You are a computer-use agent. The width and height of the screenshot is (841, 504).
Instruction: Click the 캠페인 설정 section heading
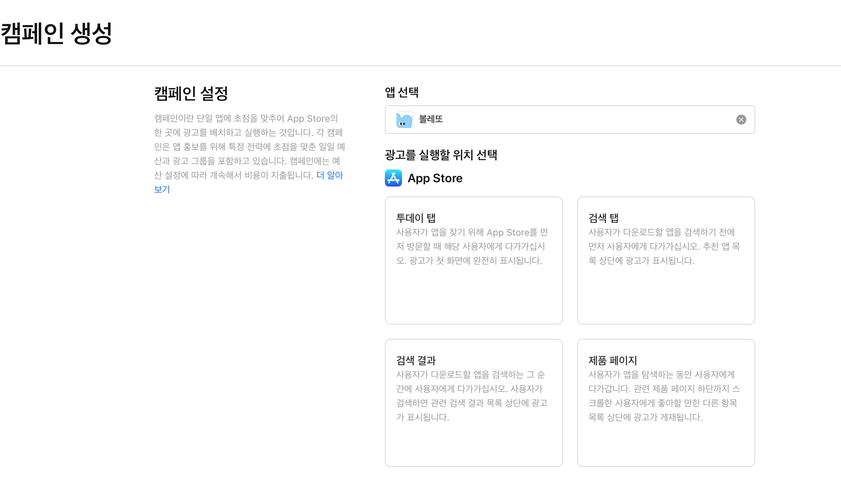191,94
